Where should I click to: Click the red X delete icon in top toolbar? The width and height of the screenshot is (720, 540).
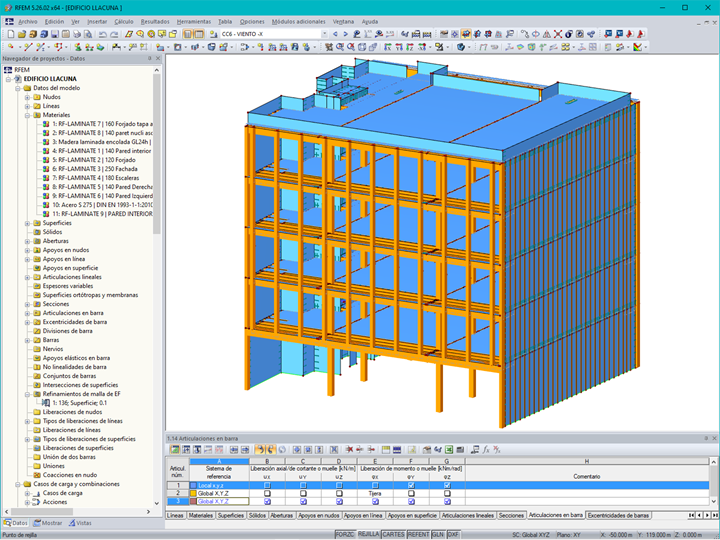[x=557, y=34]
